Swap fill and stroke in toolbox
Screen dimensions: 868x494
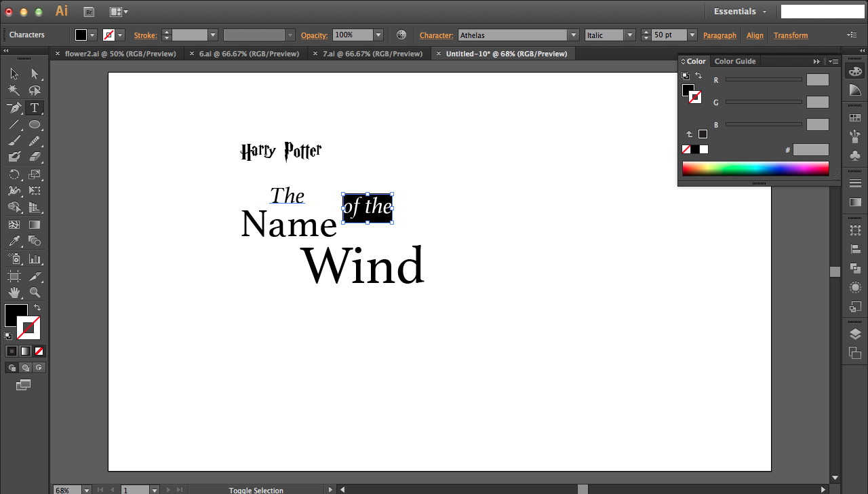[37, 308]
